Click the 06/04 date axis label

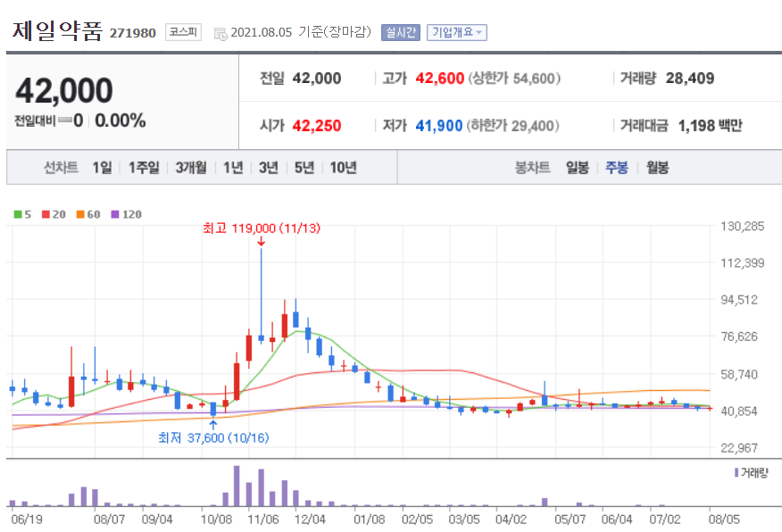tap(617, 520)
